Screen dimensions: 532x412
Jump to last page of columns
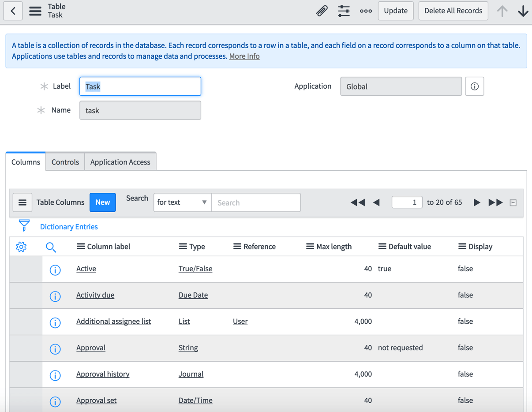(x=495, y=202)
